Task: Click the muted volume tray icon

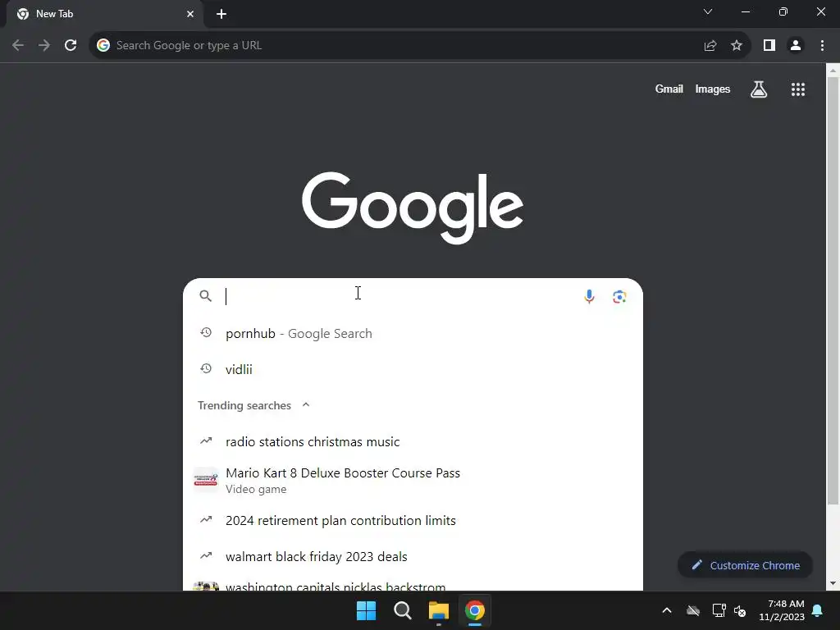Action: 740,610
